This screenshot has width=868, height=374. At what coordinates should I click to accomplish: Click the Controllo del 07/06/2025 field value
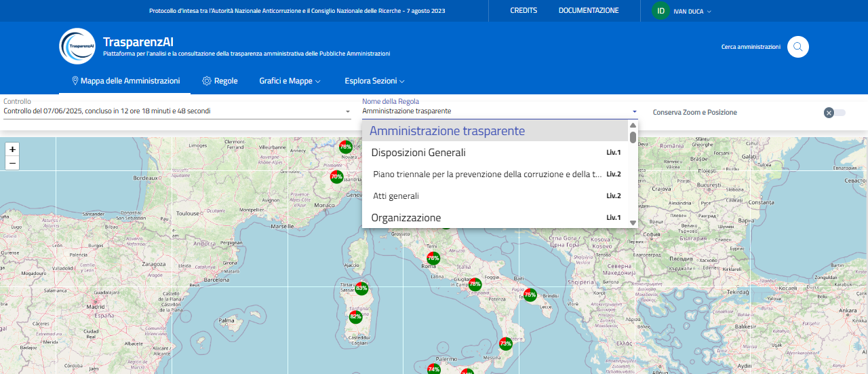[107, 111]
